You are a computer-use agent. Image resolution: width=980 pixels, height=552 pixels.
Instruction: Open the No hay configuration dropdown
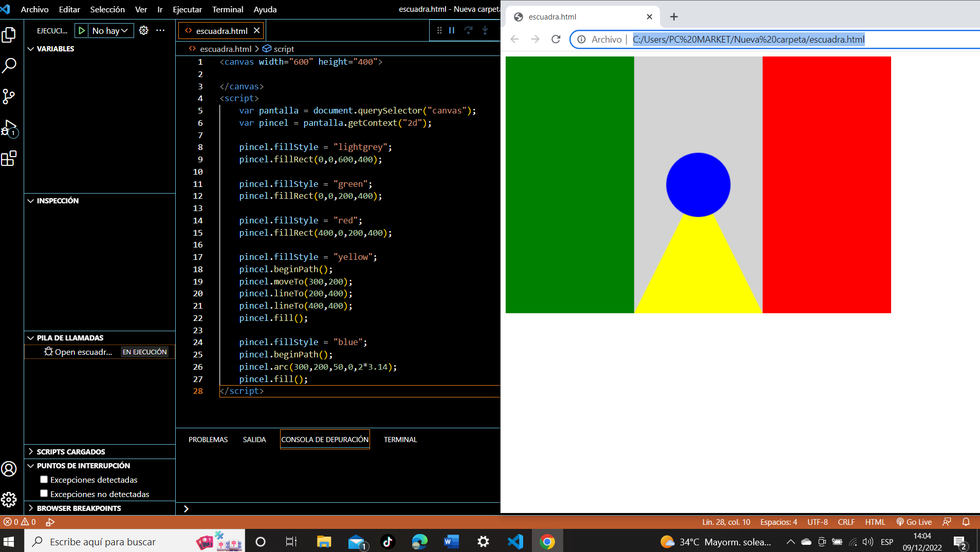[x=110, y=31]
